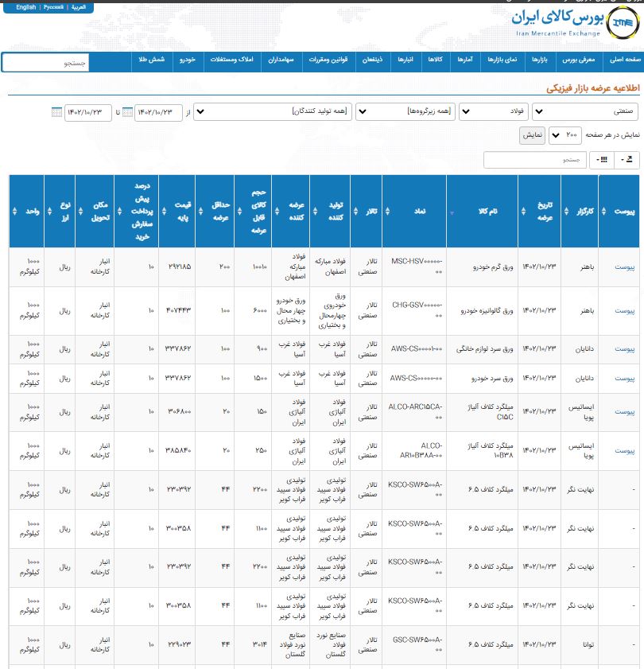
Task: Open پیوست link for ورق سرد خودرو
Action: [624, 379]
